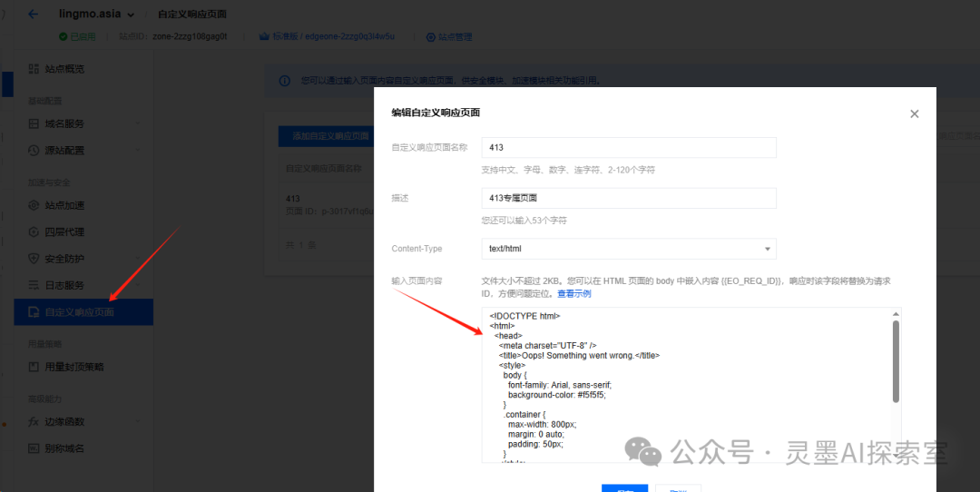Select 自定义响应页面 in the sidebar
This screenshot has width=980, height=492.
[83, 312]
